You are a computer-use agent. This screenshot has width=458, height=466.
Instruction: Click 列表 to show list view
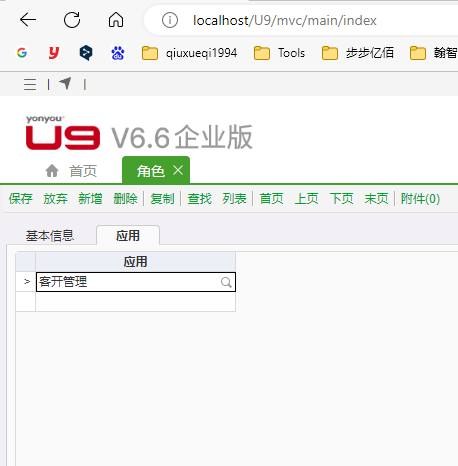(x=234, y=199)
